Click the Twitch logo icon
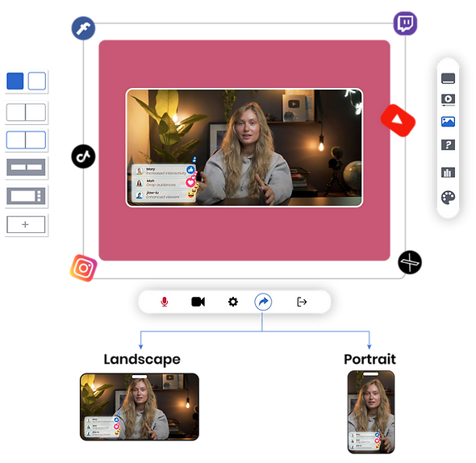476x463 pixels. [x=405, y=23]
